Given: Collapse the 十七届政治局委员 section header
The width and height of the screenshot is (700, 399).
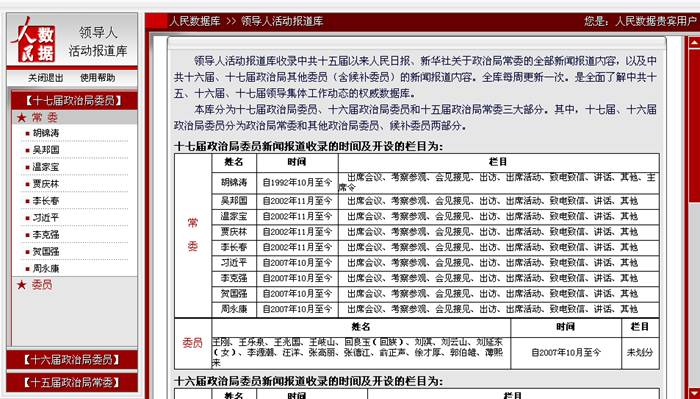Looking at the screenshot, I should tap(74, 100).
